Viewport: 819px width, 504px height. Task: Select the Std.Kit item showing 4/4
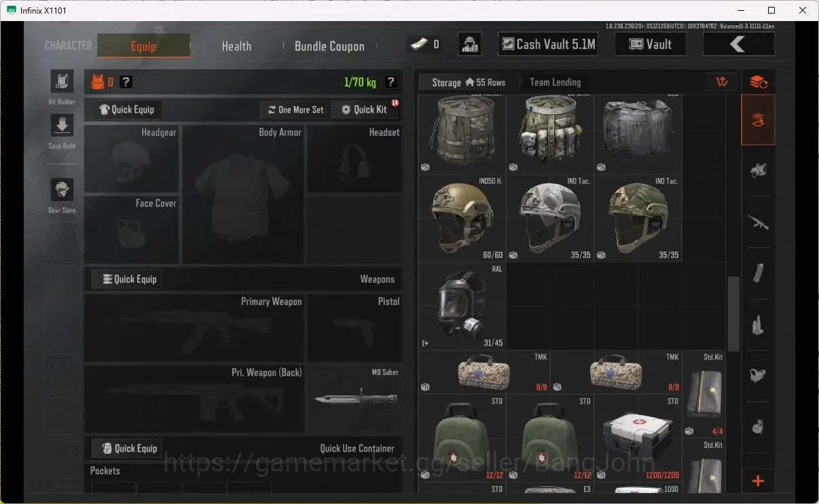[x=704, y=394]
